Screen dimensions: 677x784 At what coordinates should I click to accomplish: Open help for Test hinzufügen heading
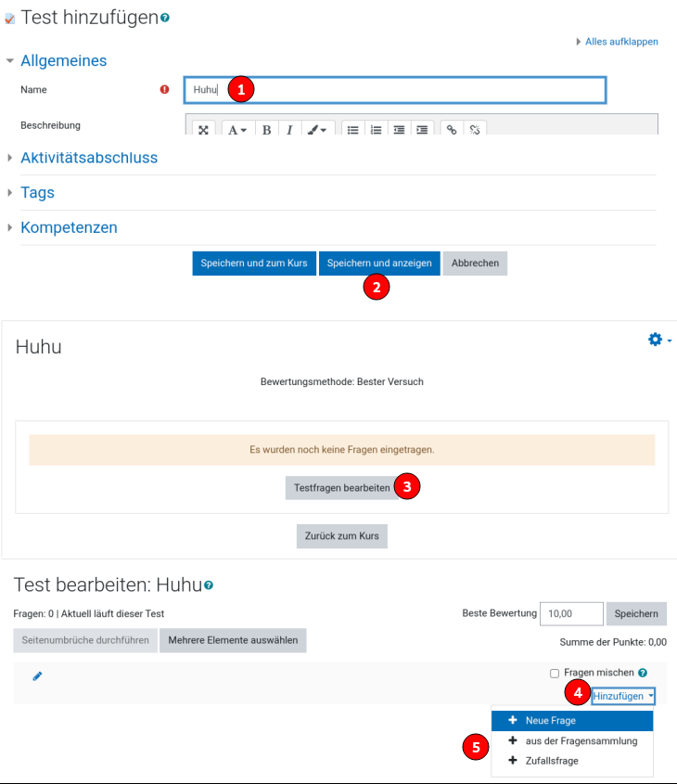coord(165,18)
